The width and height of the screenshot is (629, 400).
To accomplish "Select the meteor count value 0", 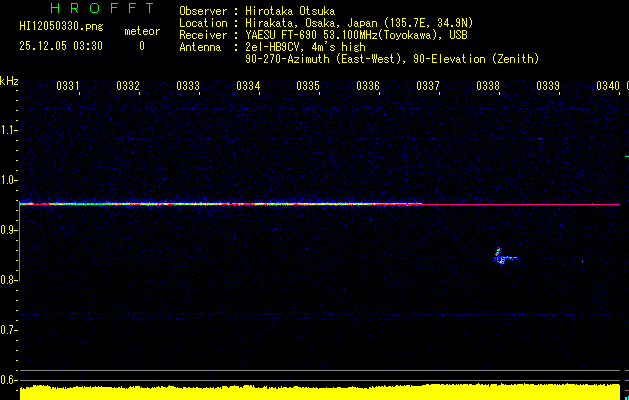I will pos(141,46).
